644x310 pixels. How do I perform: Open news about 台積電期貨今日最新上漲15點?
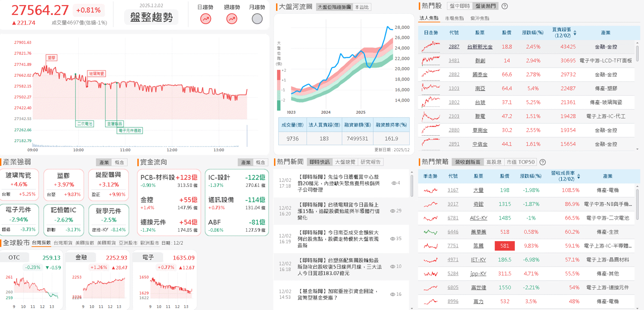point(338,211)
